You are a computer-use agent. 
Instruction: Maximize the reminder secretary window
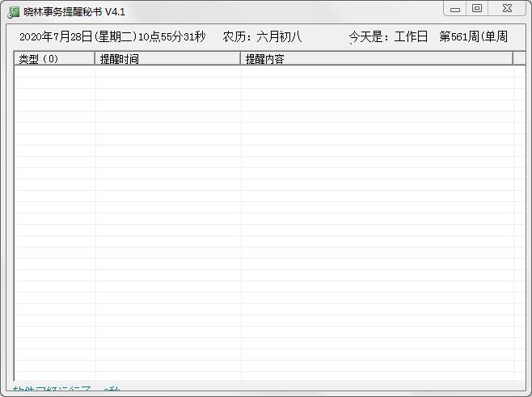(477, 9)
